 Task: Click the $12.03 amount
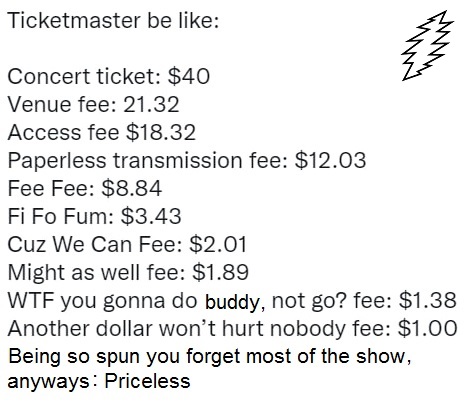[x=330, y=160]
